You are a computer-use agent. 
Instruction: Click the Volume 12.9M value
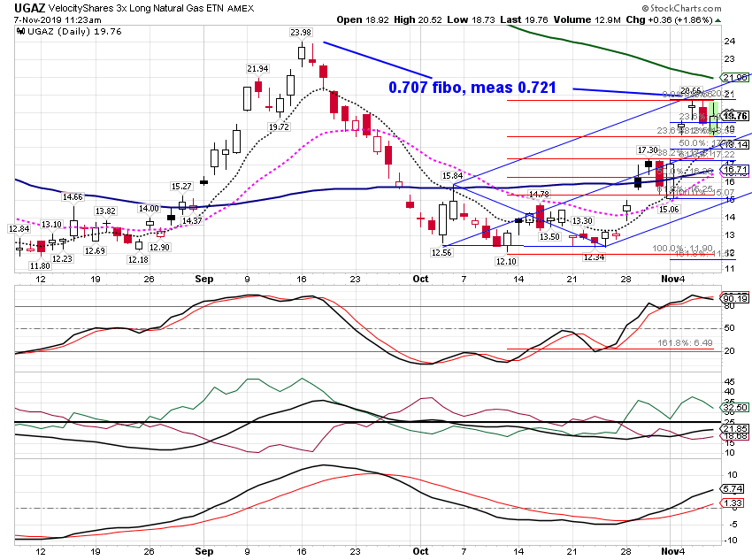(587, 19)
